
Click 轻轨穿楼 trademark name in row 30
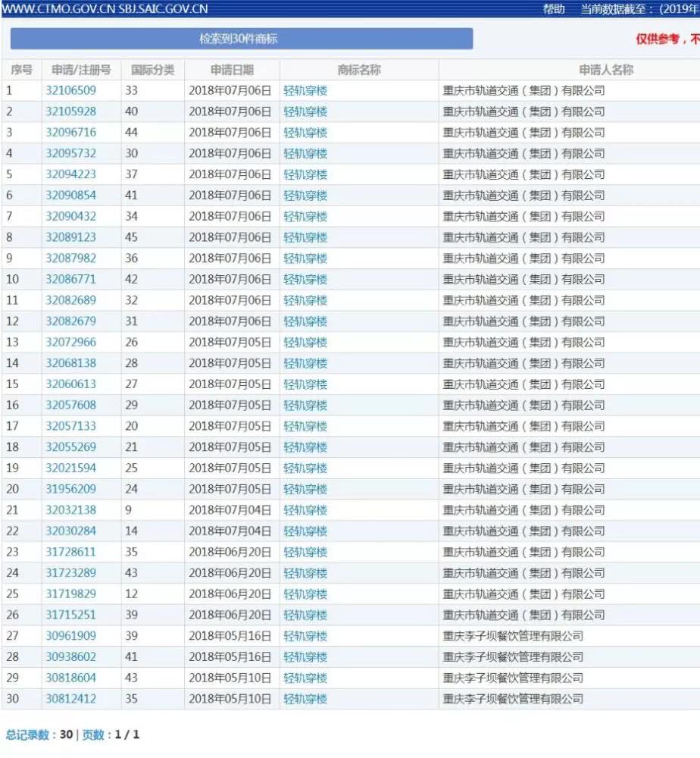click(305, 699)
